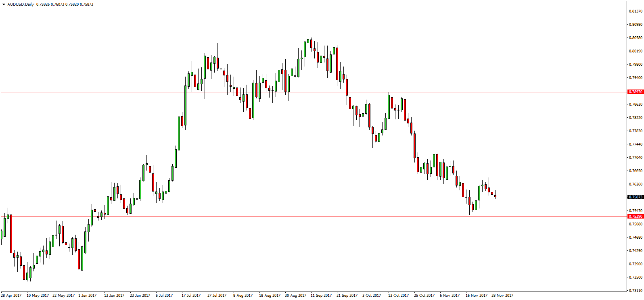
Task: Click the AUDUSD,Daily chart title text
Action: point(21,4)
